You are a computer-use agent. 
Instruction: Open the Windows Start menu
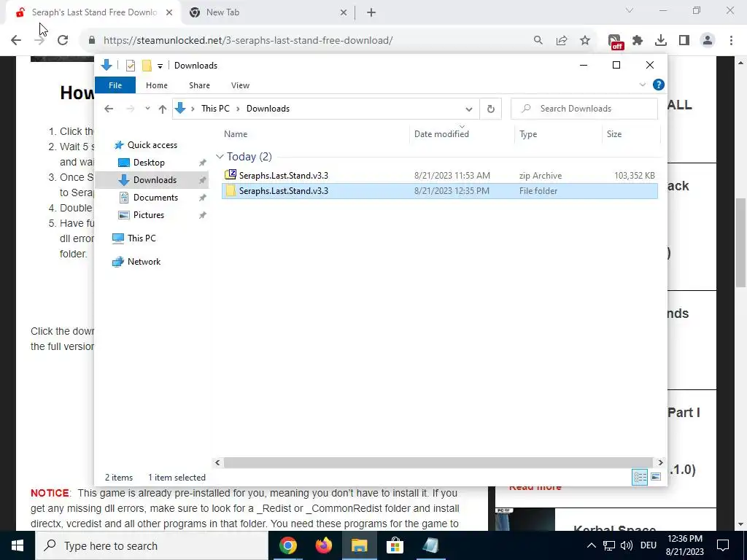18,545
